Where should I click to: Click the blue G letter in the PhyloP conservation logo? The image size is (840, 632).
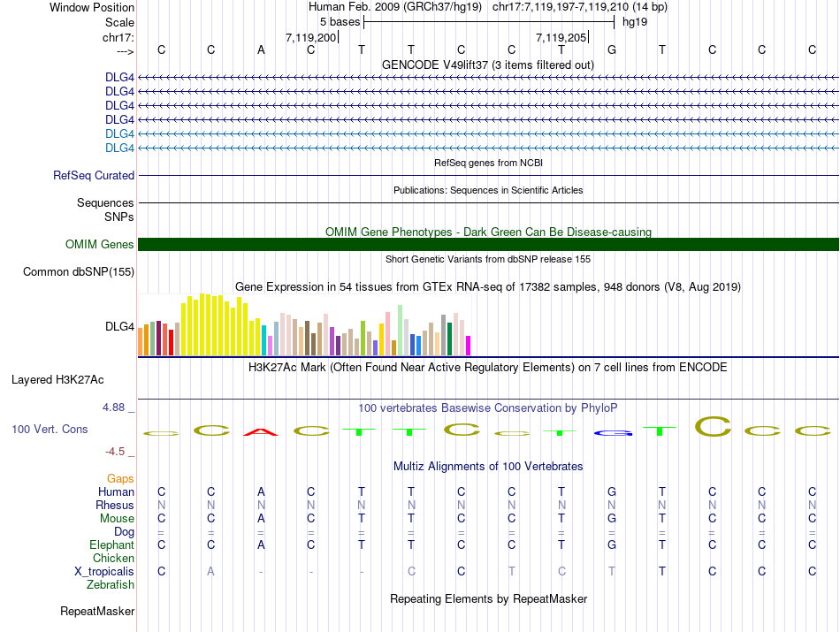613,433
